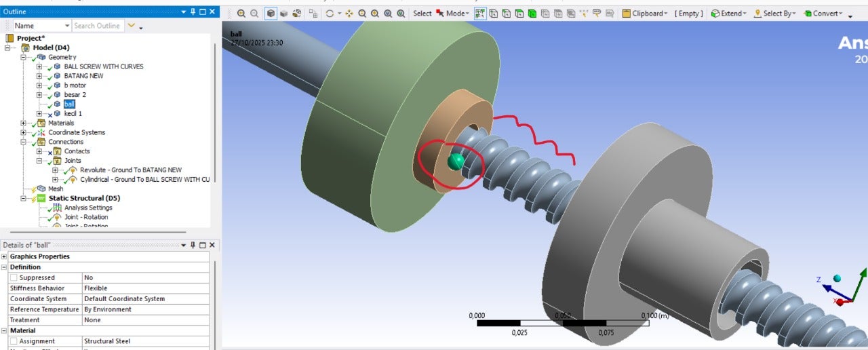This screenshot has width=868, height=350.
Task: Open the Outline filter chevron dropdown
Action: [131, 26]
